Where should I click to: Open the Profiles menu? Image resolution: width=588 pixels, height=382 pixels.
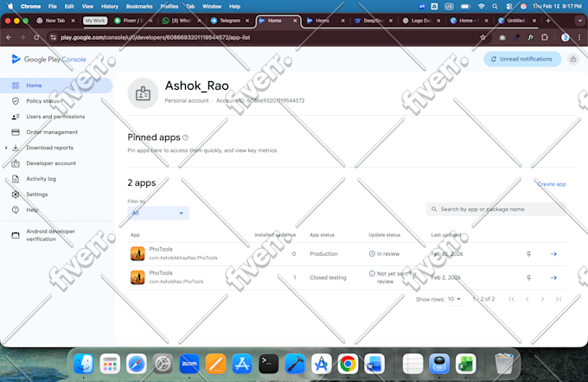pos(169,6)
